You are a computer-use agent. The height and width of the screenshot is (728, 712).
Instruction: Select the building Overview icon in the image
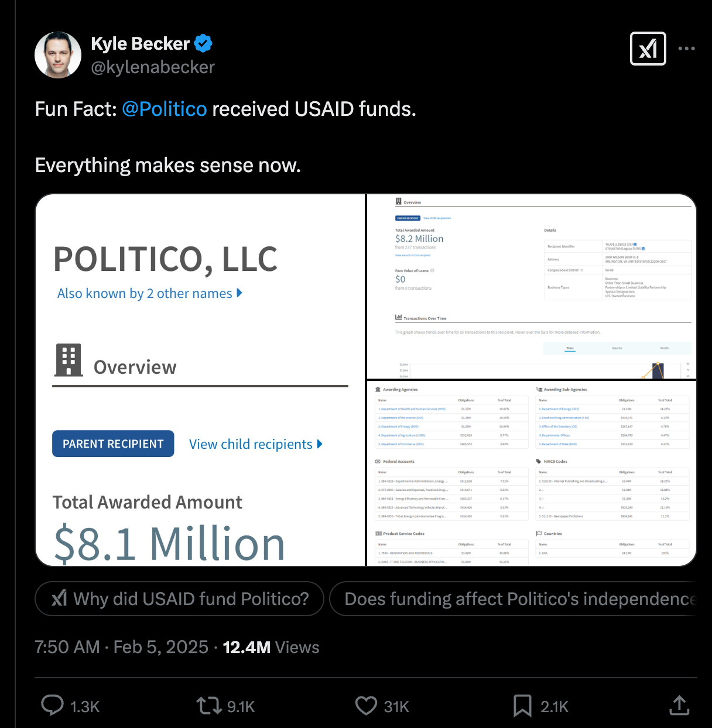click(x=69, y=360)
